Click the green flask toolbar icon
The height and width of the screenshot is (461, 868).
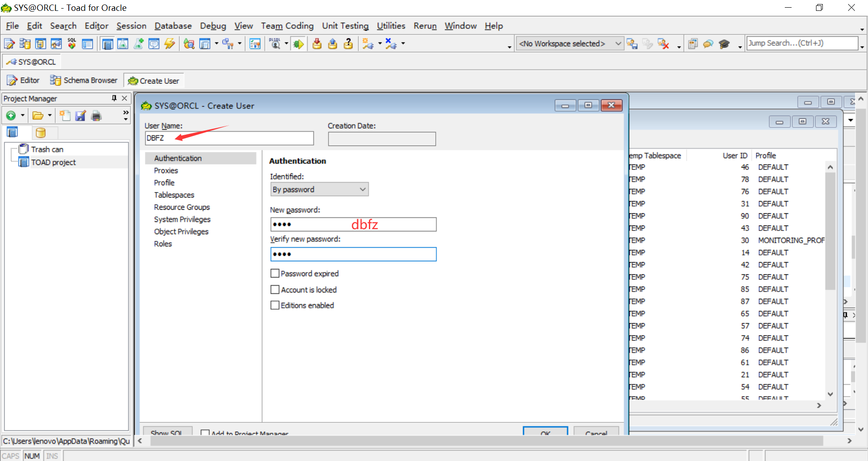coord(123,44)
